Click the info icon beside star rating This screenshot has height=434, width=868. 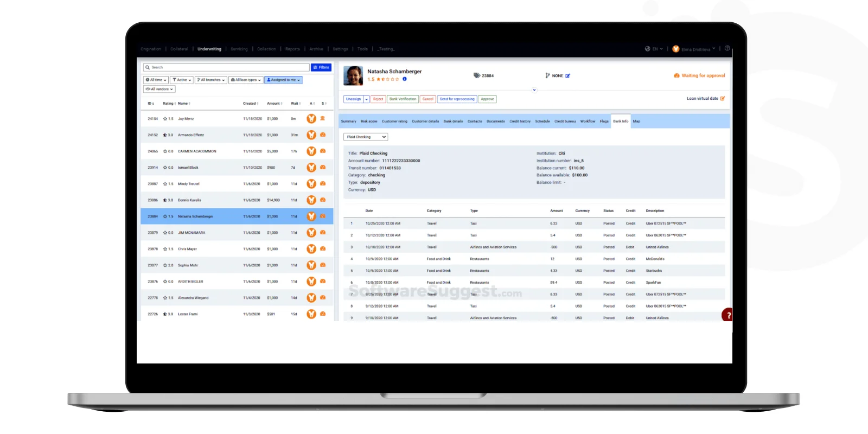pyautogui.click(x=405, y=79)
